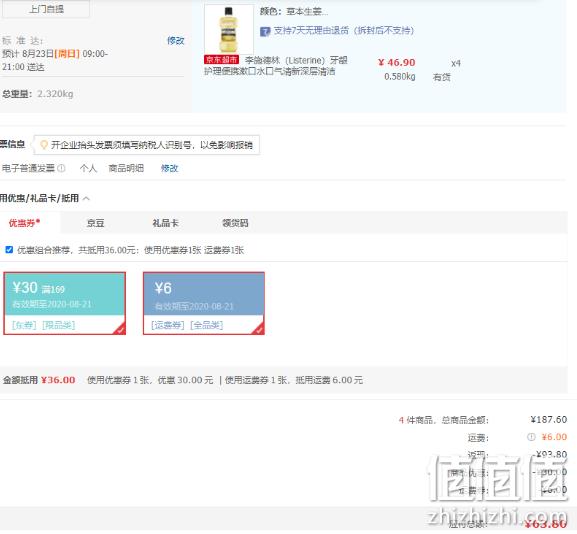
Task: Deselect the ¥6 运费券 coupon card
Action: click(204, 303)
